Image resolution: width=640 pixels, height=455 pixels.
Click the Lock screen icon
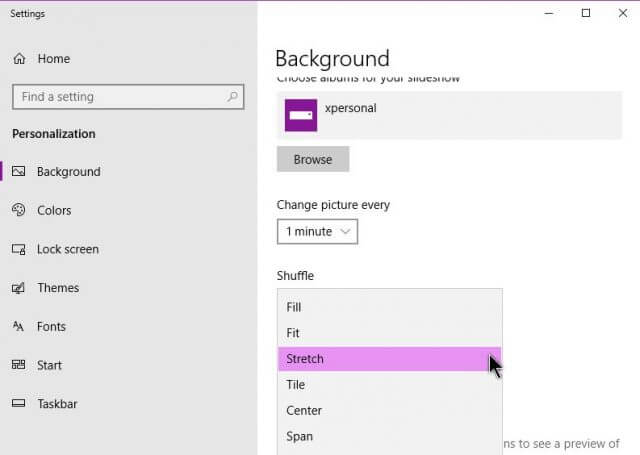coord(18,249)
